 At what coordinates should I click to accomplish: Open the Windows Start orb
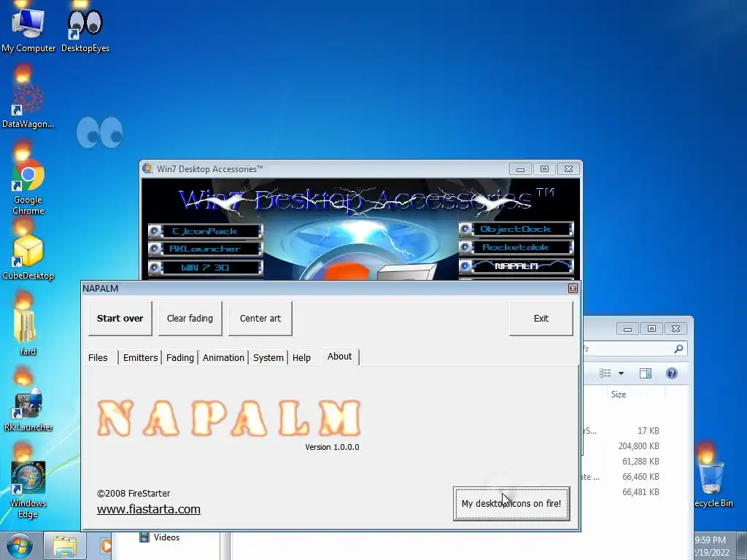pyautogui.click(x=19, y=545)
